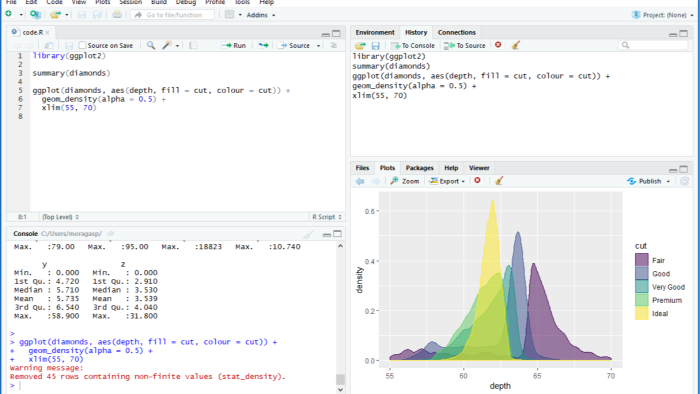Remove current plot with red X
This screenshot has height=394, width=700.
pos(477,181)
